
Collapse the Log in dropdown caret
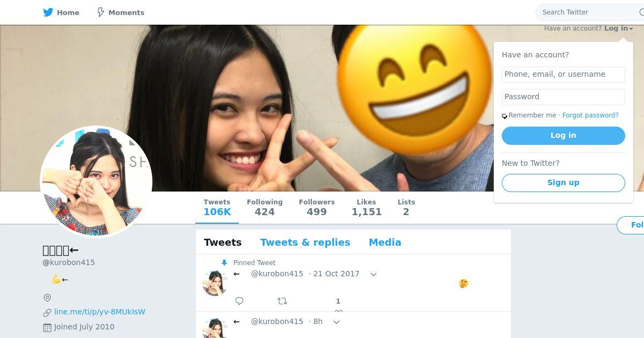tap(631, 29)
